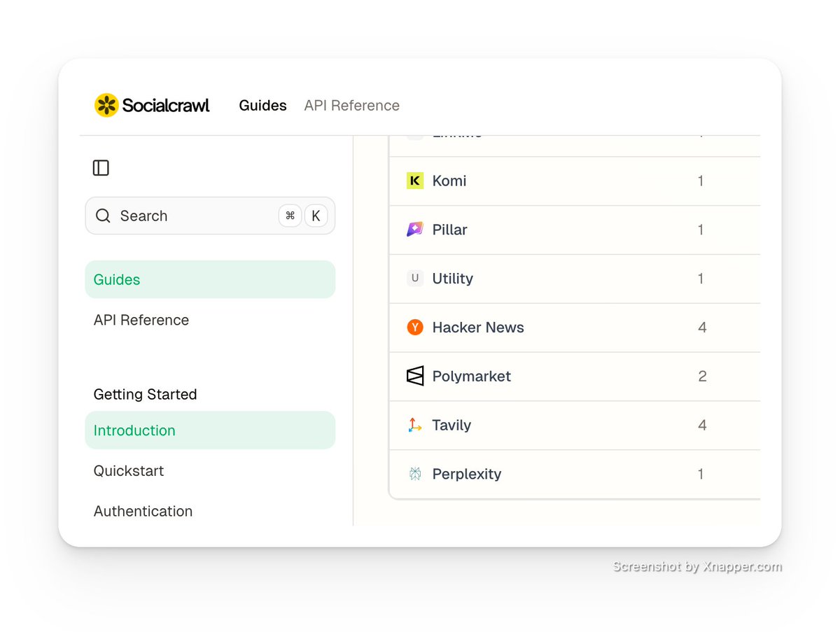This screenshot has height=632, width=840.
Task: Click the count 1 in Utility row
Action: (x=701, y=279)
